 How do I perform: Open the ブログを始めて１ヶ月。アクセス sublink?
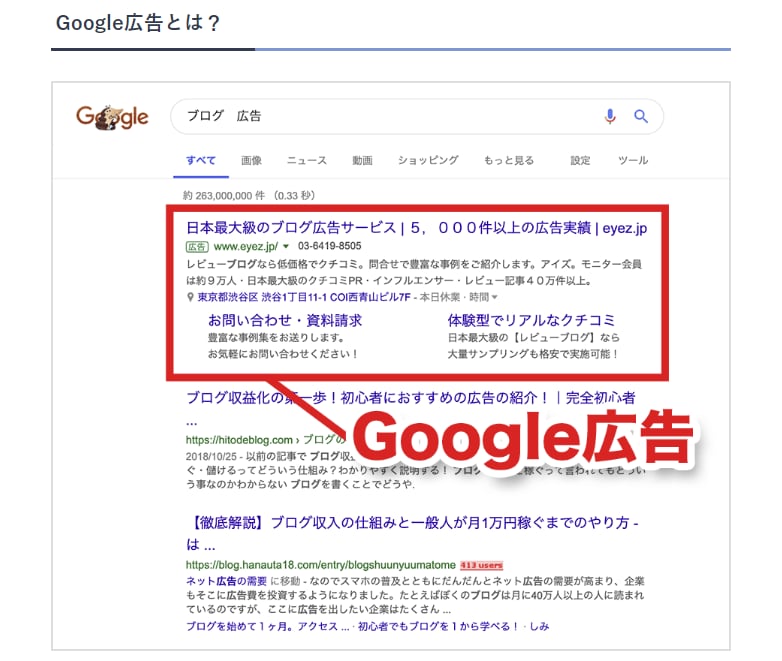coord(267,627)
